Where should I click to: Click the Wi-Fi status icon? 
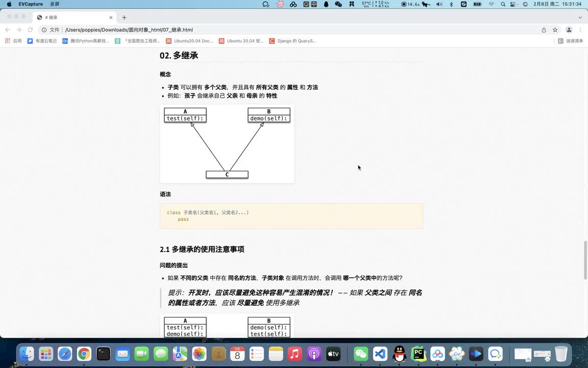point(491,4)
